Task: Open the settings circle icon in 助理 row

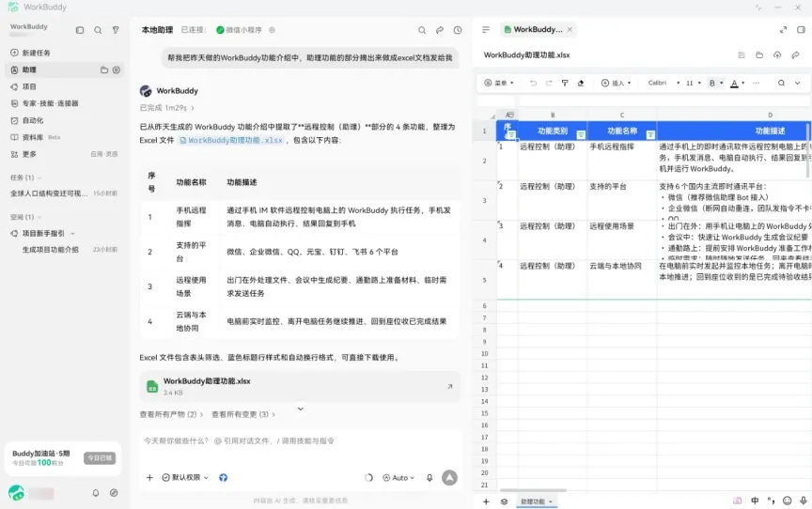Action: tap(116, 69)
